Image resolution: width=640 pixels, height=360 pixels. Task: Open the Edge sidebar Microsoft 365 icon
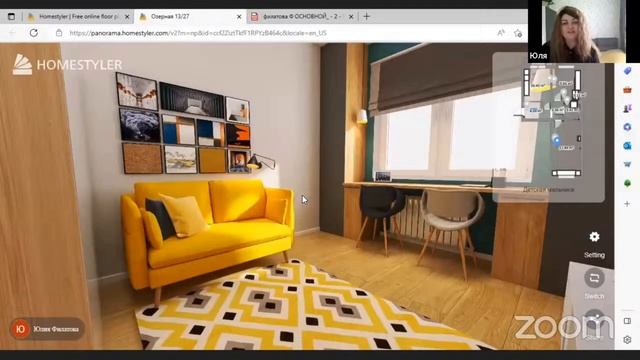coord(627,127)
